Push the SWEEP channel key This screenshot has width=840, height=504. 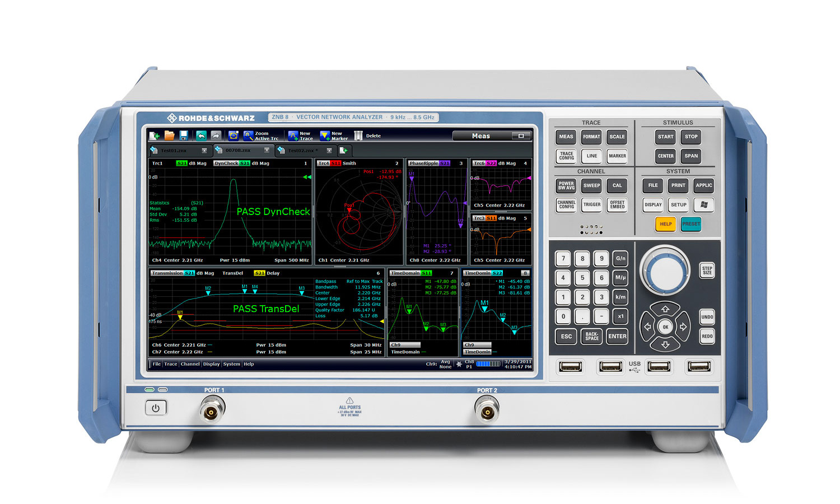(591, 185)
